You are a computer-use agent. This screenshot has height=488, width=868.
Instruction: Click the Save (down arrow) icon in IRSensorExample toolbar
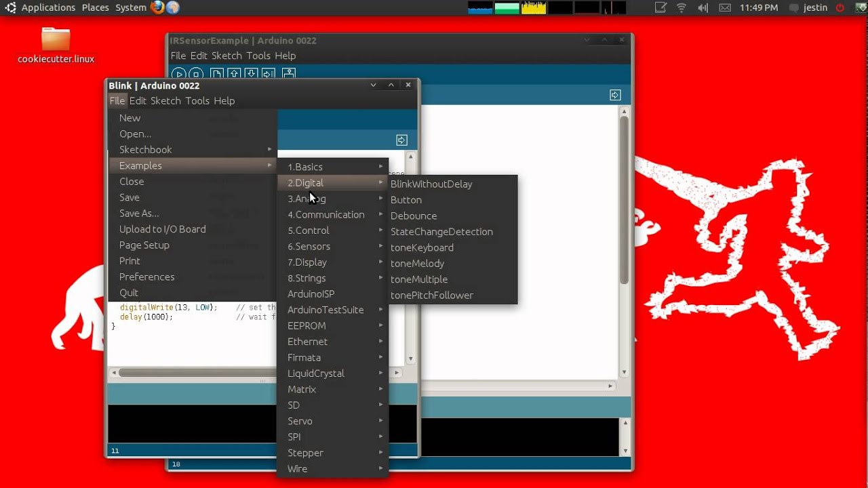pos(251,74)
